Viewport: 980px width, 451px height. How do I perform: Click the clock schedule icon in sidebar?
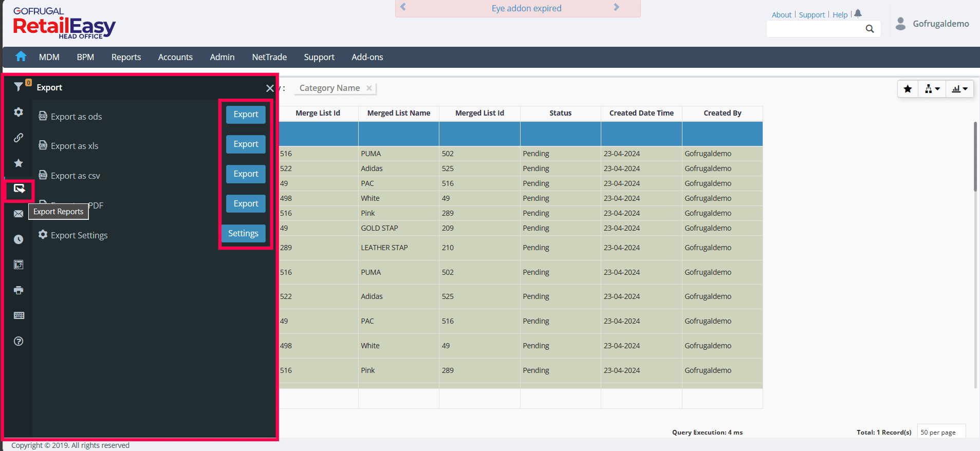tap(19, 239)
